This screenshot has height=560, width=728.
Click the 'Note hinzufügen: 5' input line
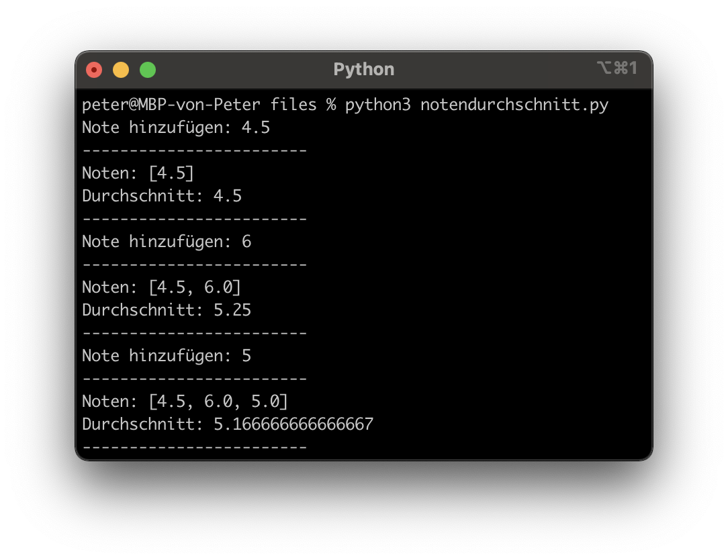[167, 356]
